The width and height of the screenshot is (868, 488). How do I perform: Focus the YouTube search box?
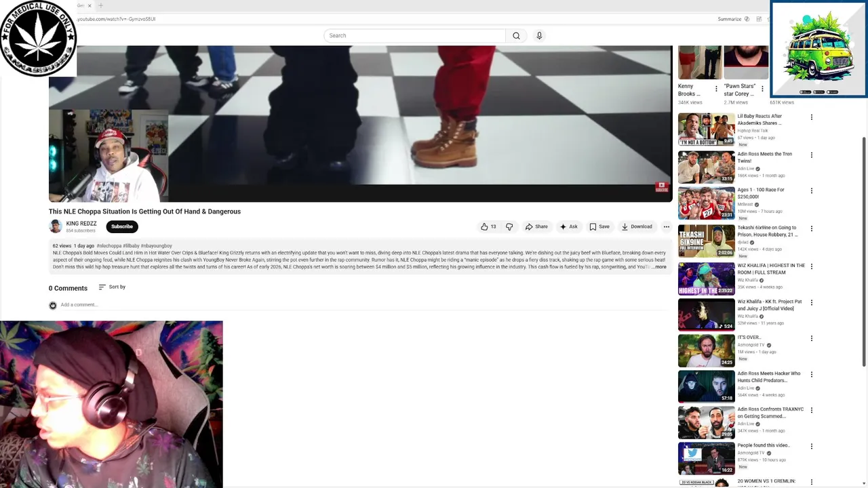coord(414,36)
